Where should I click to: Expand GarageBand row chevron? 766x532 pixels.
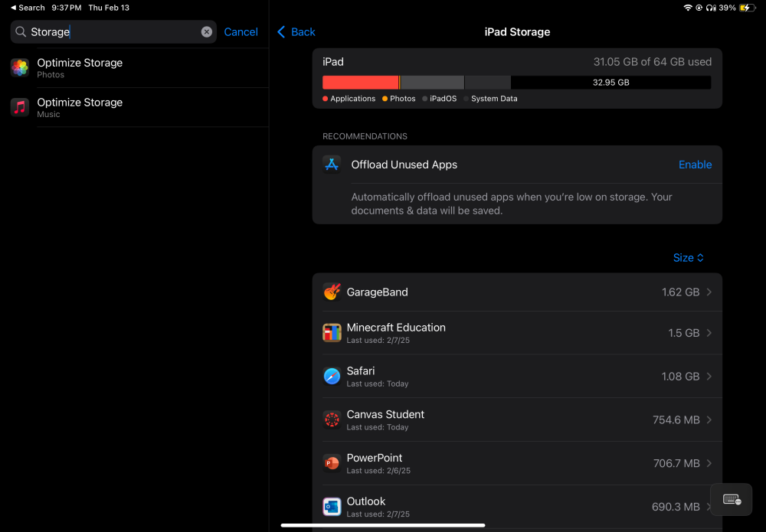(x=709, y=292)
